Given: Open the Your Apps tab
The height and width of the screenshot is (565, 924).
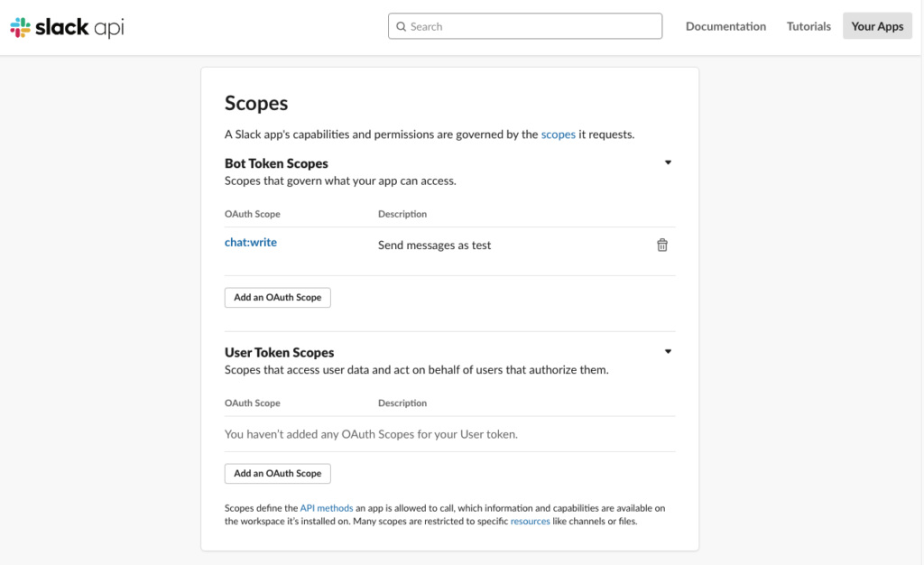Looking at the screenshot, I should click(x=877, y=26).
